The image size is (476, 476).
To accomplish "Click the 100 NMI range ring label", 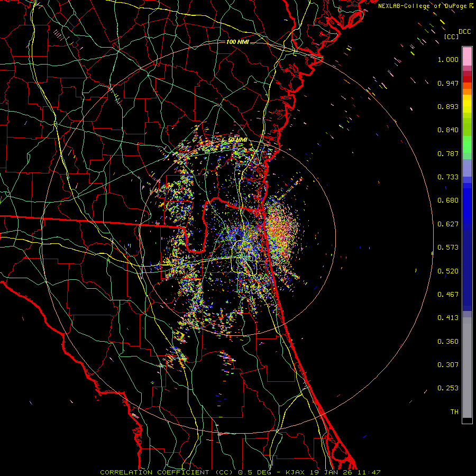I will 237,42.
